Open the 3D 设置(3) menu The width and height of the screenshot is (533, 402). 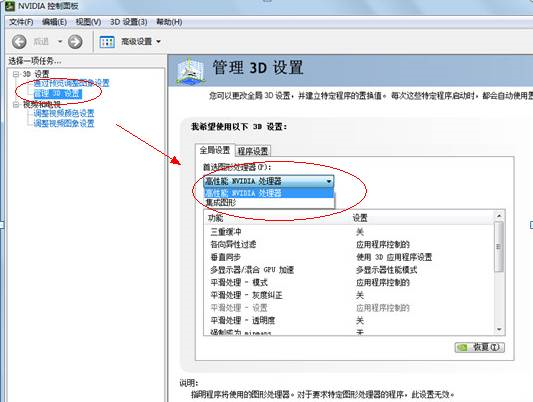point(128,22)
